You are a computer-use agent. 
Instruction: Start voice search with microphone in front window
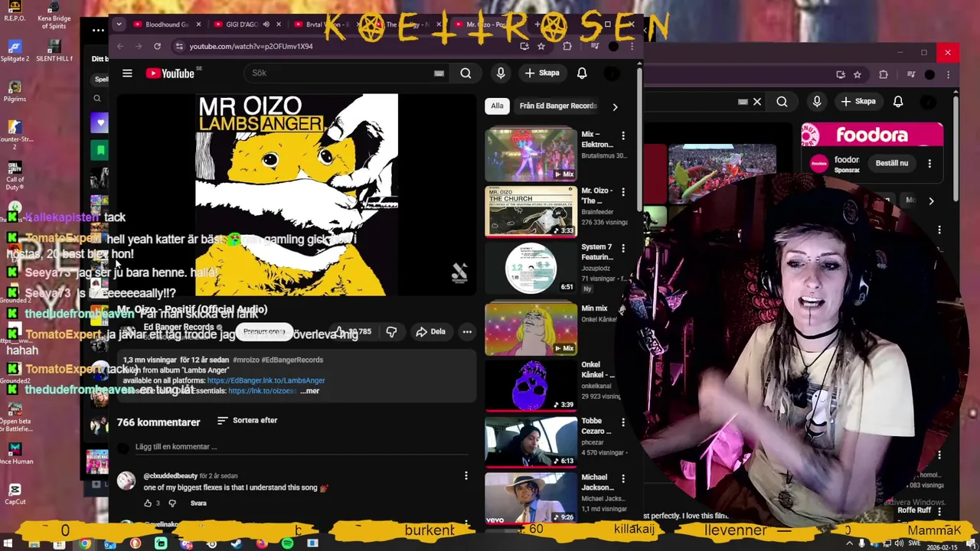pos(501,73)
